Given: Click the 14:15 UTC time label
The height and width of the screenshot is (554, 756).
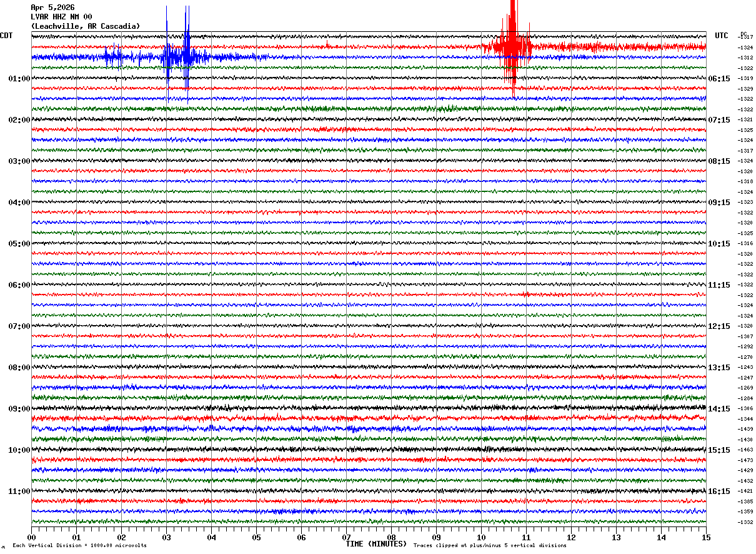Looking at the screenshot, I should coord(719,408).
